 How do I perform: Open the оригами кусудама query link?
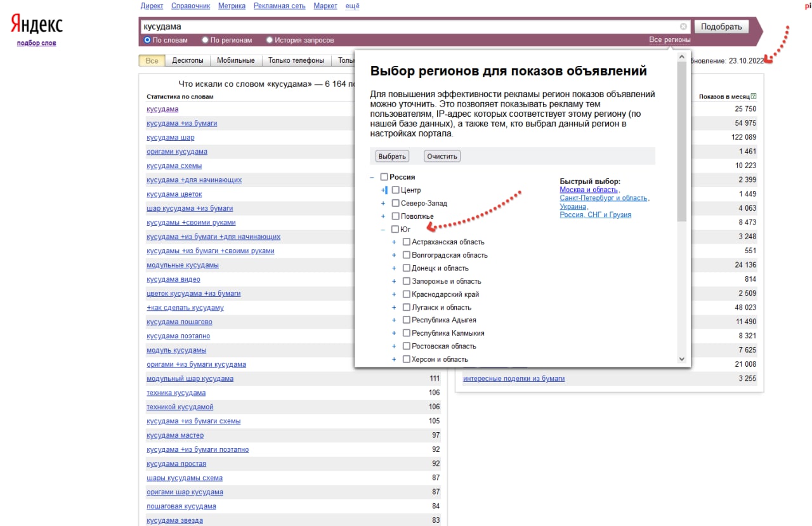click(176, 152)
